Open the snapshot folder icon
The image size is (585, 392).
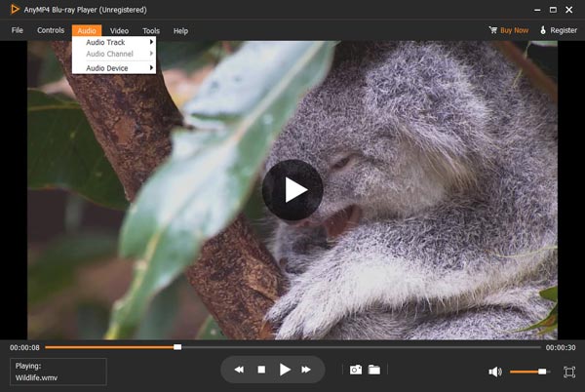(x=374, y=370)
